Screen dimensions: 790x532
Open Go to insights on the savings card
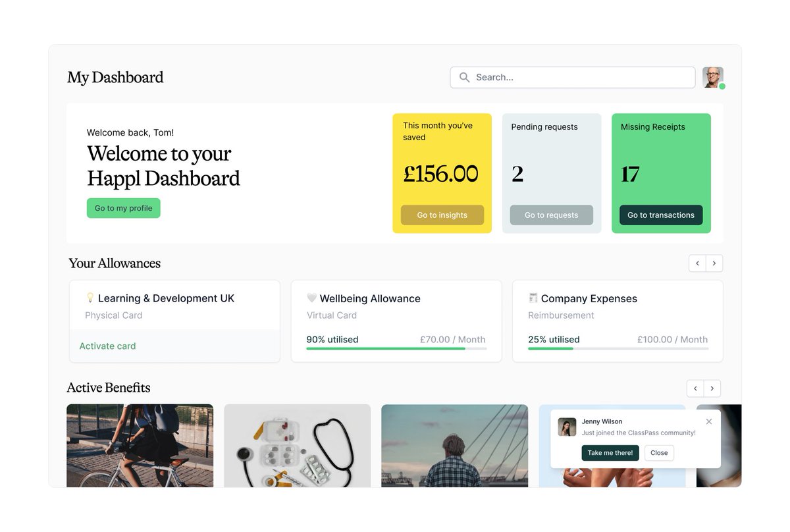pyautogui.click(x=442, y=215)
